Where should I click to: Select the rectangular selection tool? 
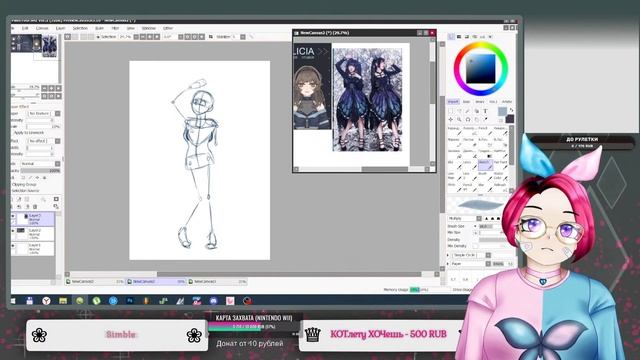tap(451, 111)
